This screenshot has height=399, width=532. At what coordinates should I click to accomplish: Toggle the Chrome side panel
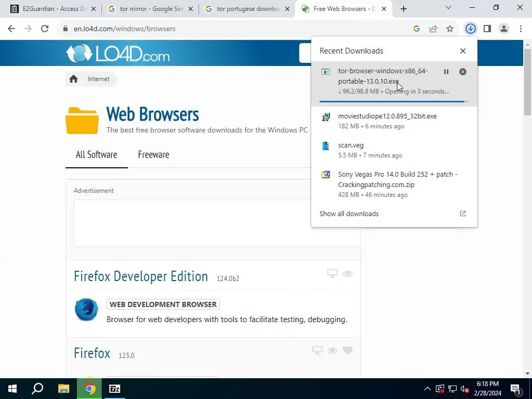point(487,29)
